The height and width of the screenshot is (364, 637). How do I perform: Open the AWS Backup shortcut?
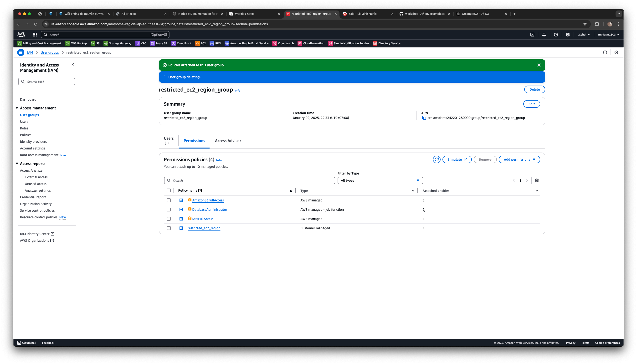[76, 43]
